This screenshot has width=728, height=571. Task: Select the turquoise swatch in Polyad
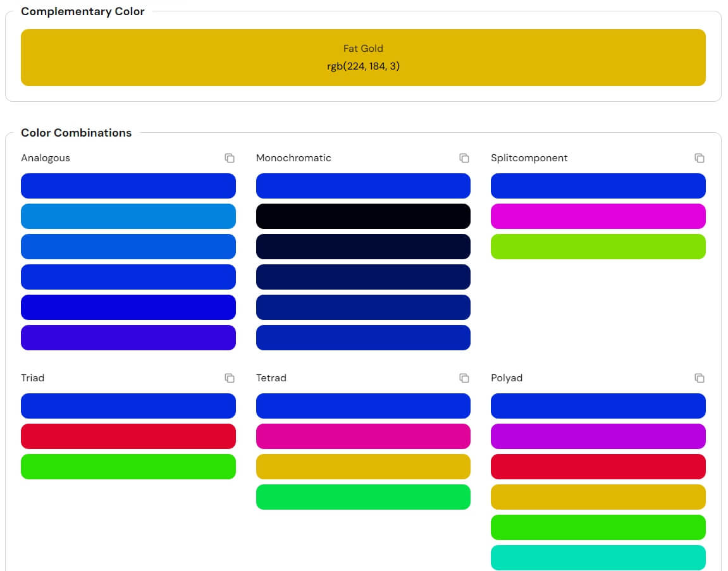(598, 558)
